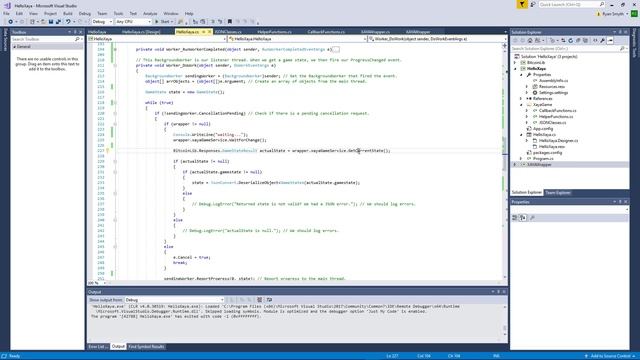640x360 pixels.
Task: Click the Collapse All icon in Solution Explorer
Action: pyautogui.click(x=578, y=40)
